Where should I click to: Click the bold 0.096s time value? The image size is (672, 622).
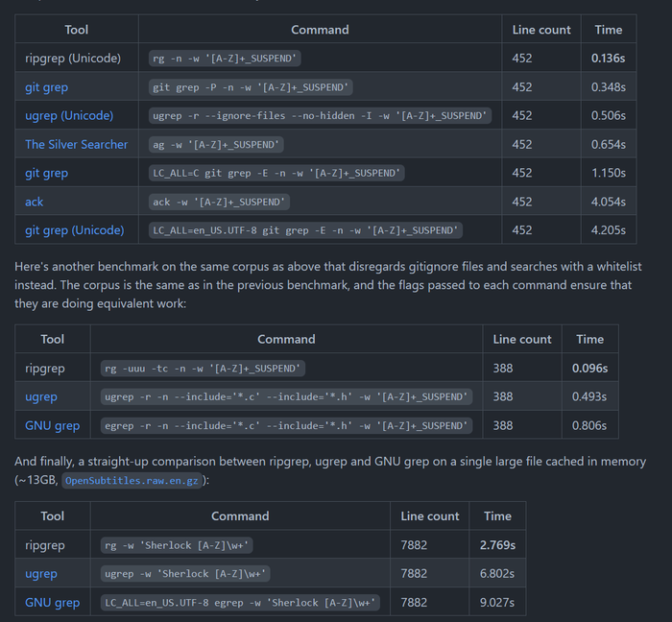(589, 368)
